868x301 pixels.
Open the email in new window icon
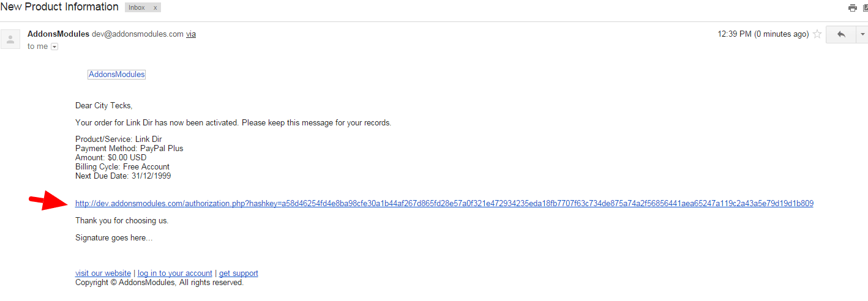[865, 8]
